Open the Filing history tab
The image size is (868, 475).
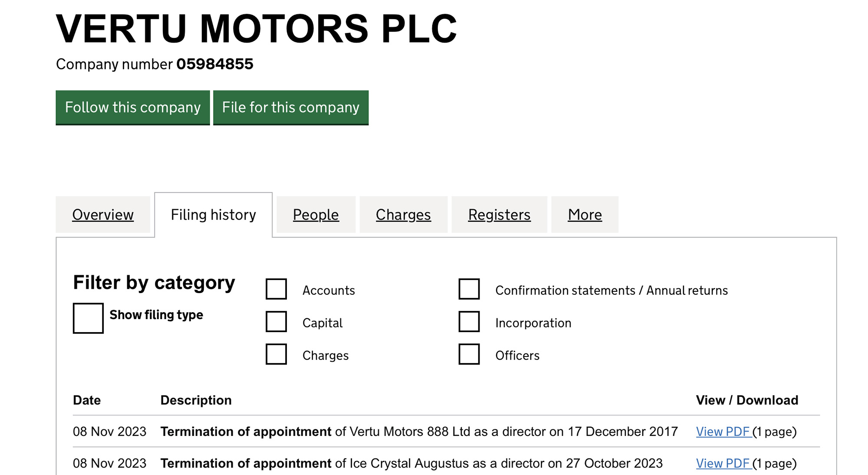pyautogui.click(x=213, y=214)
